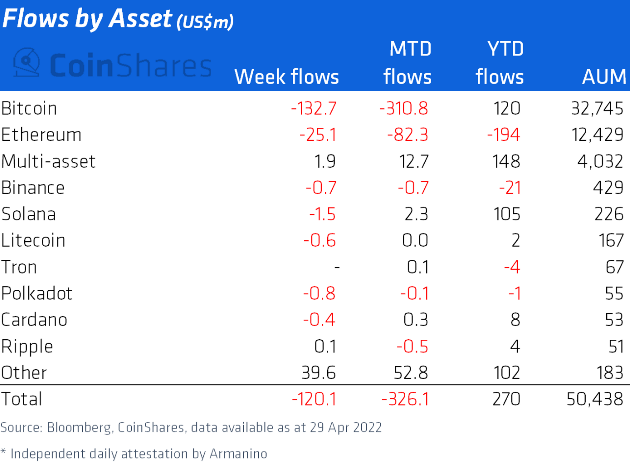Click the Ethereum row label
The height and width of the screenshot is (463, 630).
point(41,135)
